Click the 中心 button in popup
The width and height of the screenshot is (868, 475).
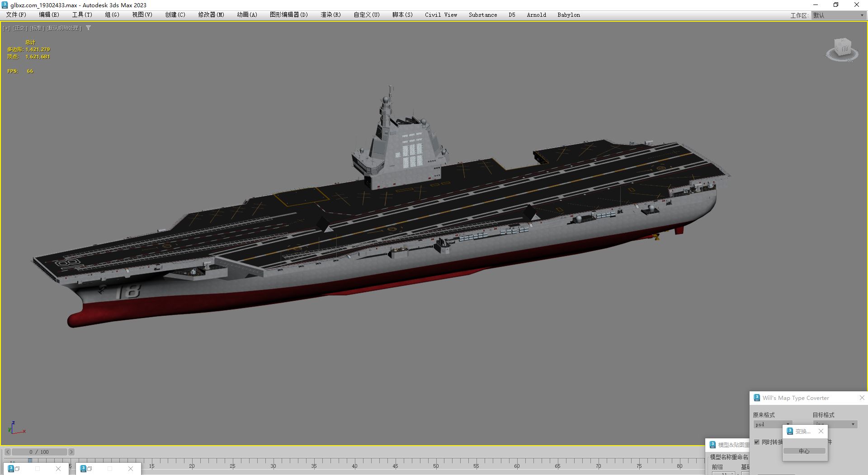pyautogui.click(x=804, y=451)
